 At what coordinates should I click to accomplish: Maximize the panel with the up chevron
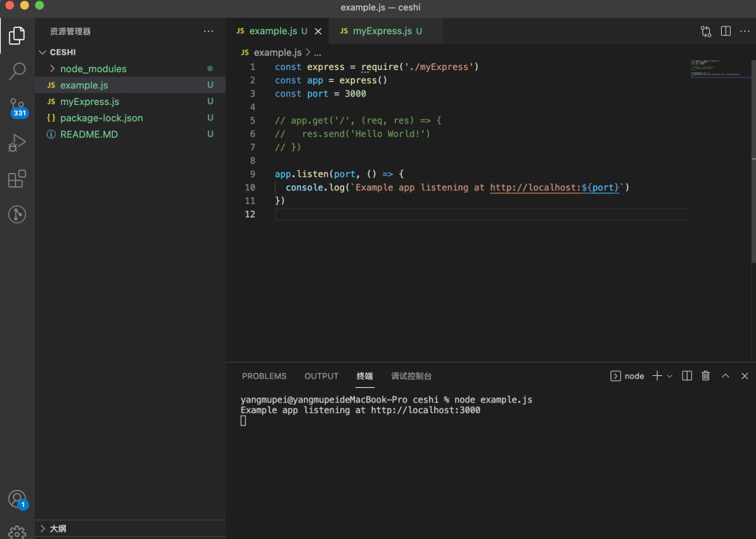[725, 376]
